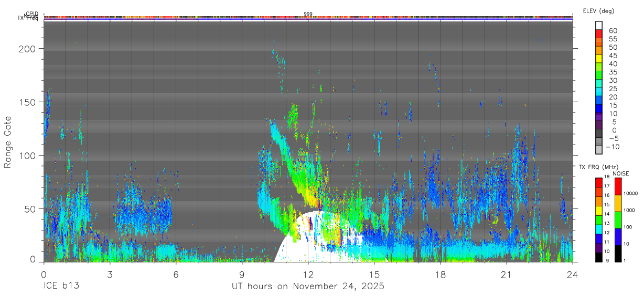Click x-axis hour tick label '18'
The width and height of the screenshot is (644, 297).
click(441, 274)
